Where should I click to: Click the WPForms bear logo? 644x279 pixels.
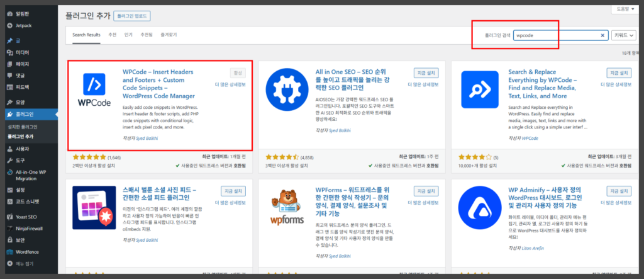point(287,207)
